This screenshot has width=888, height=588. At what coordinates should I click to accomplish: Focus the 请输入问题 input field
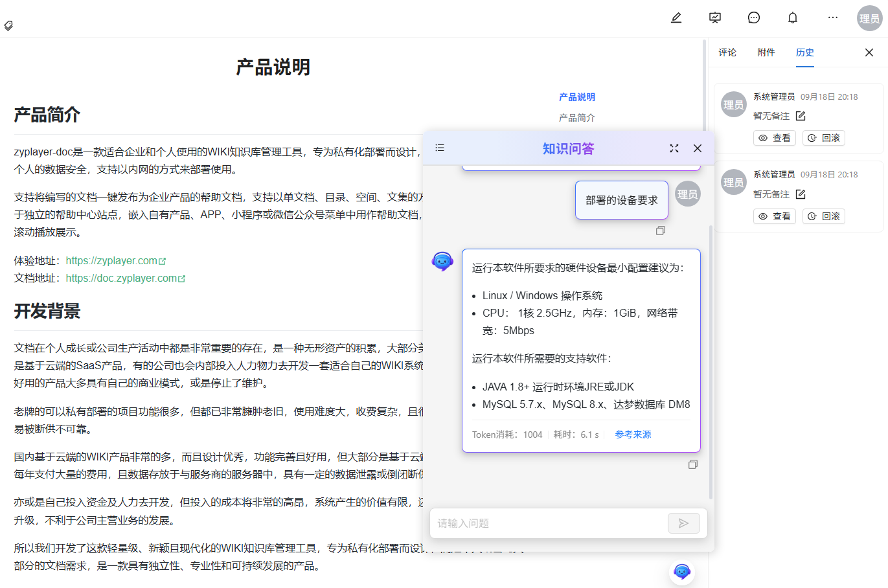point(549,523)
